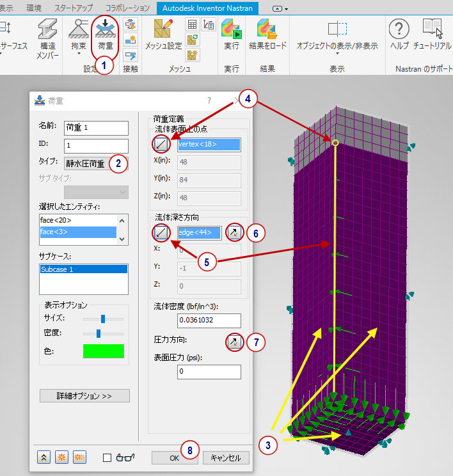Viewport: 453px width, 476px height.
Task: Select the 構造メンバー tool
Action: [48, 39]
